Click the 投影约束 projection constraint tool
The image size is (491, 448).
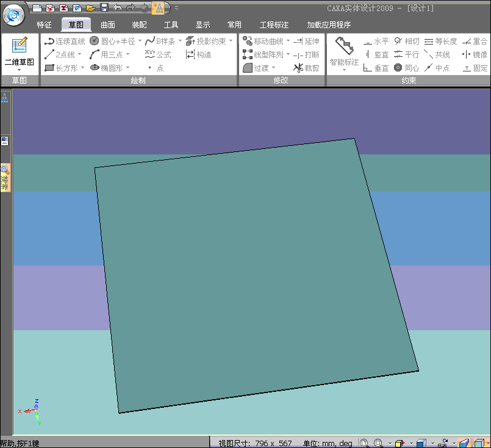206,41
